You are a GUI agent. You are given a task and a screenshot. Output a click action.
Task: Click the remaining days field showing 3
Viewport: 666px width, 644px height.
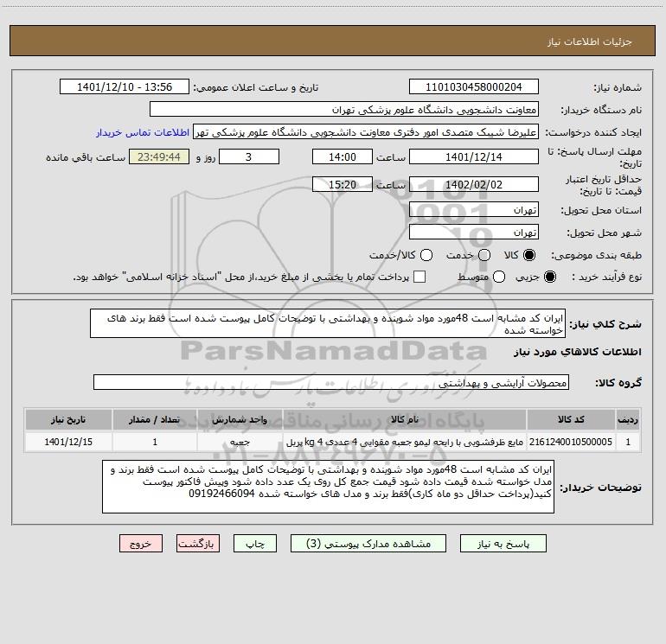click(249, 156)
